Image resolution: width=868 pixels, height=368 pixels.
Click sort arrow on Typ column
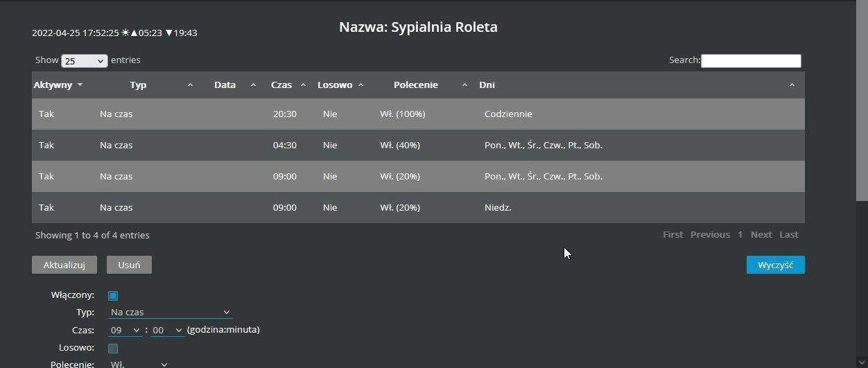tap(190, 85)
